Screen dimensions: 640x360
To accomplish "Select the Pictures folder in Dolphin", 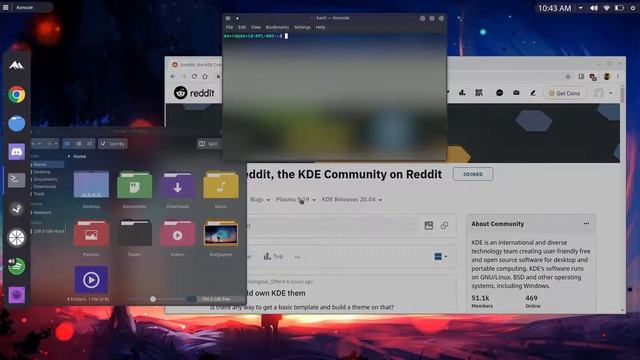I will tap(91, 238).
